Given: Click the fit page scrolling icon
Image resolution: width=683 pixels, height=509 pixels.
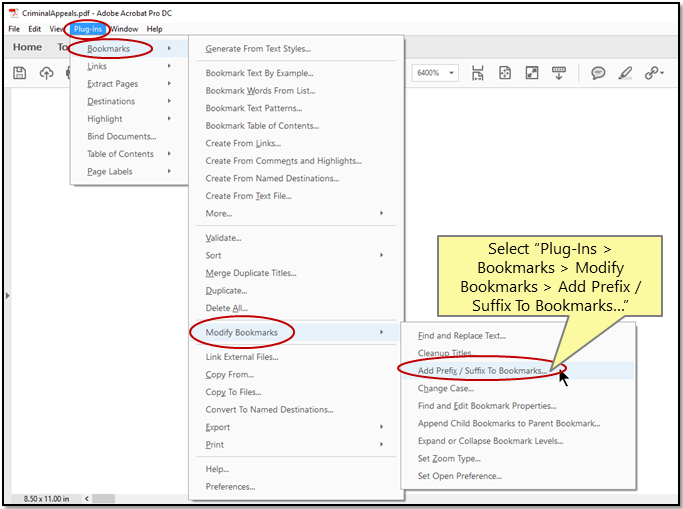Looking at the screenshot, I should coord(478,73).
